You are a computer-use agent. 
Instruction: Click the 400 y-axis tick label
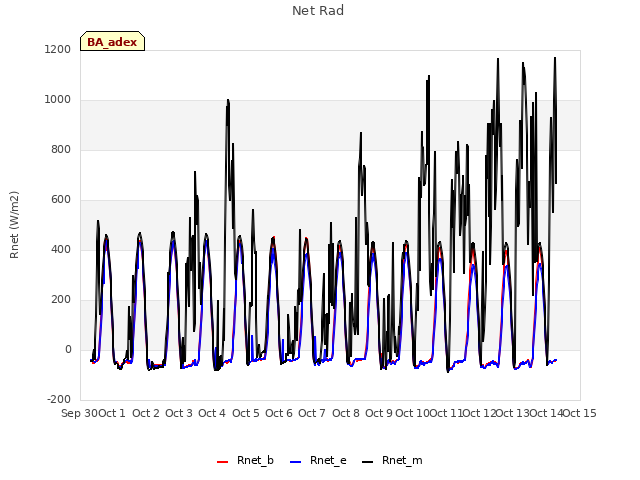pyautogui.click(x=61, y=249)
